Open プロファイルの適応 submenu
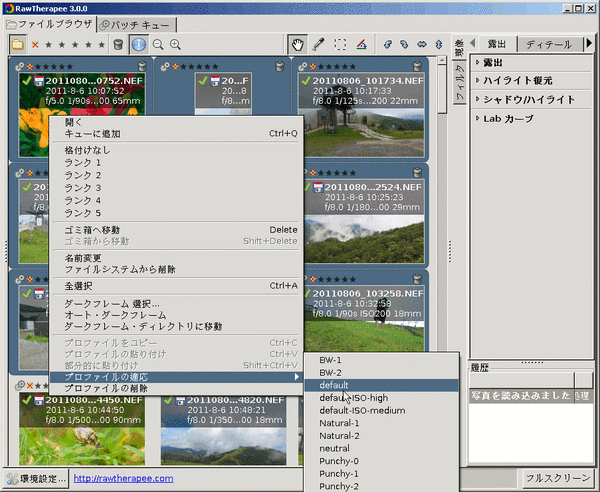Image resolution: width=600 pixels, height=492 pixels. [x=176, y=377]
